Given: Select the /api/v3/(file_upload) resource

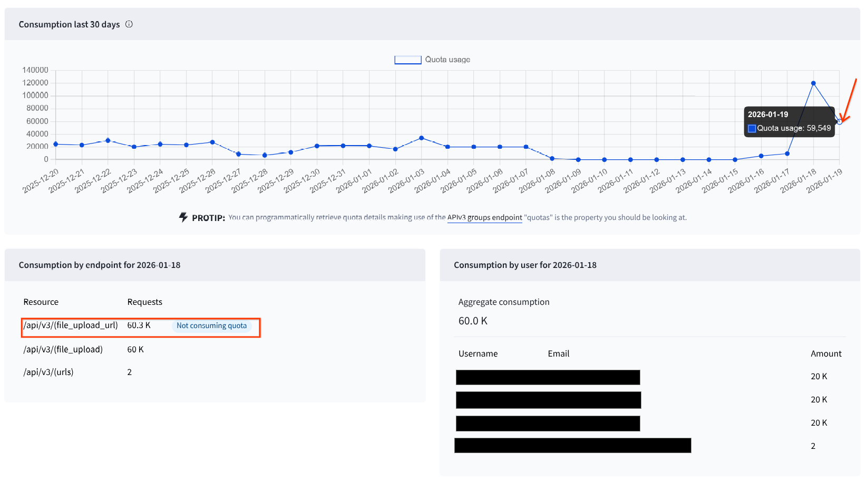Looking at the screenshot, I should click(63, 349).
